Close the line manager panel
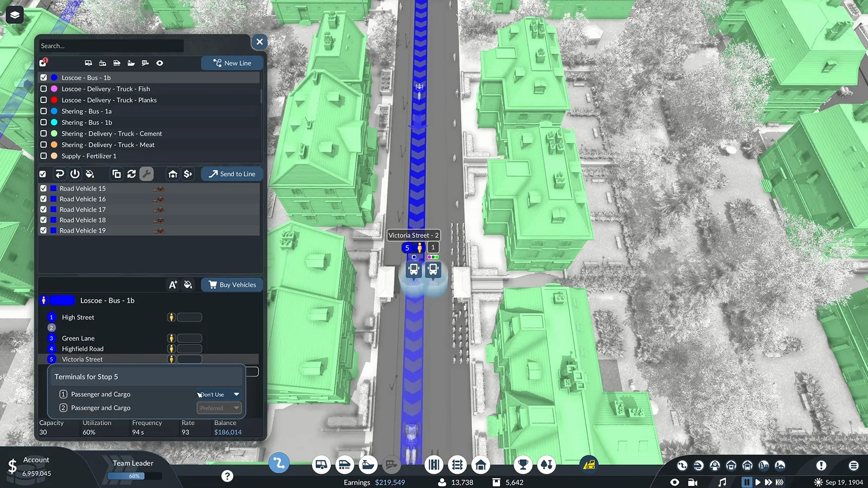 click(x=259, y=42)
